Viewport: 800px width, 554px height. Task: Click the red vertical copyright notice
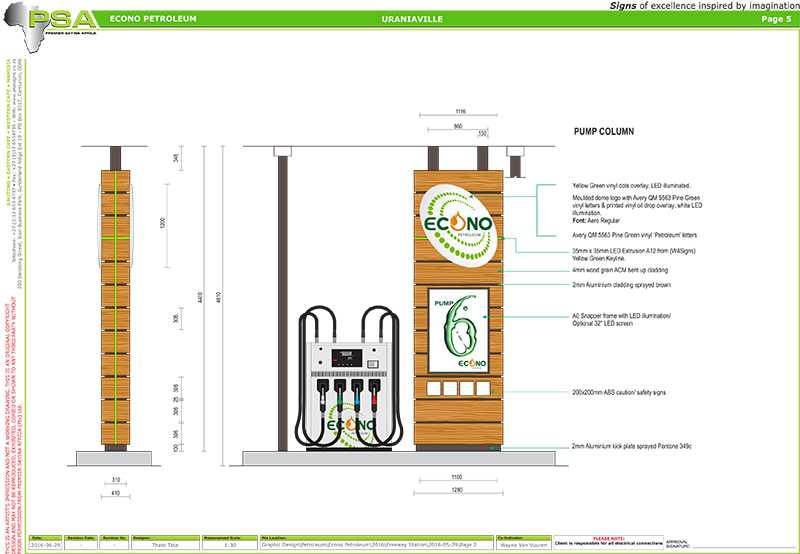(x=13, y=424)
